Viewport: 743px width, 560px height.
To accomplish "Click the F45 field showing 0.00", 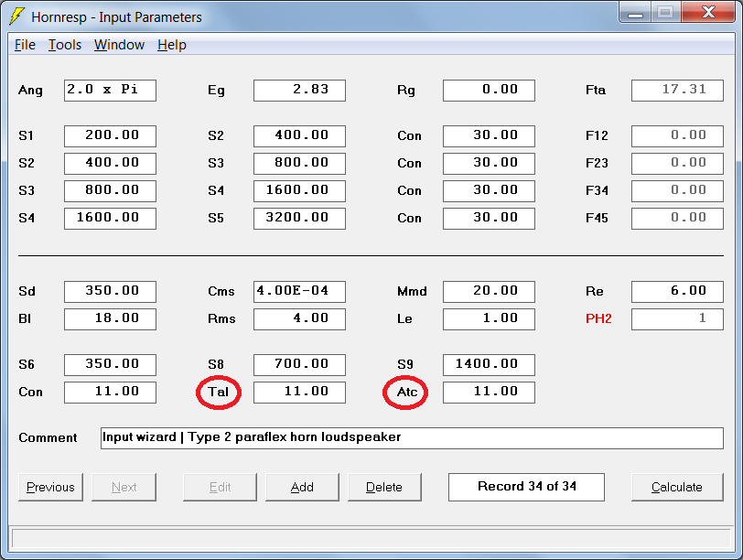I will tap(678, 219).
